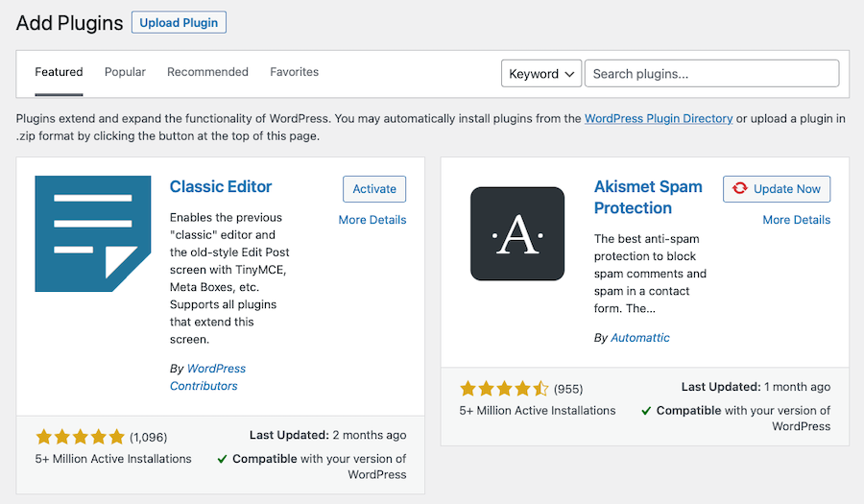Switch to the Featured tab
Screen dimensions: 864x504
tap(59, 72)
